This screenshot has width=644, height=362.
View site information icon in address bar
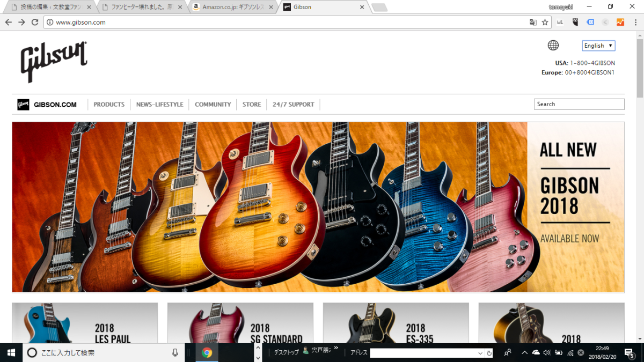coord(50,23)
